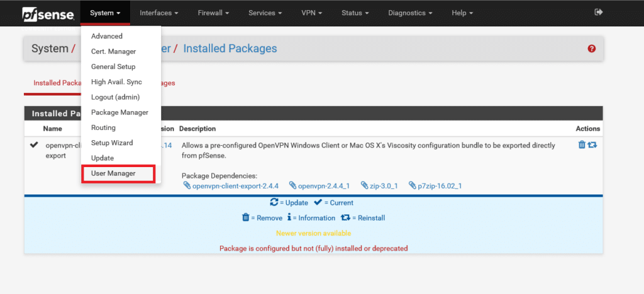Click the pfSense logo
Screen dimensions: 644x294
(x=48, y=13)
